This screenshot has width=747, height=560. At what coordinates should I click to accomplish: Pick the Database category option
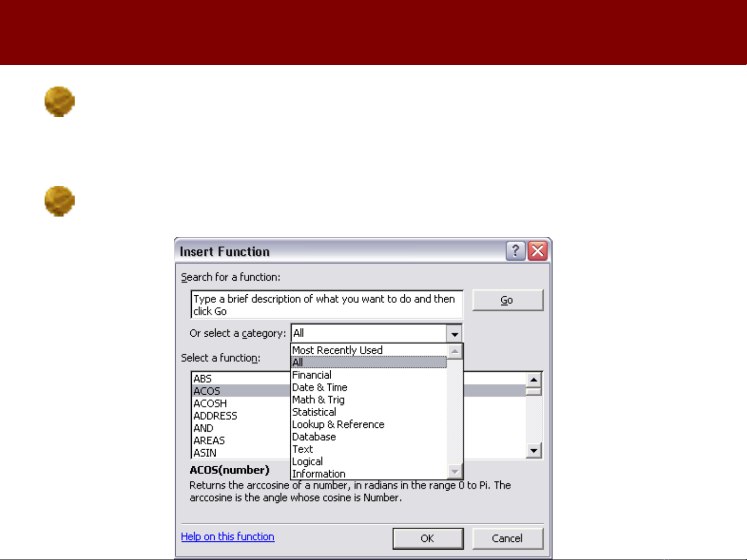(314, 437)
